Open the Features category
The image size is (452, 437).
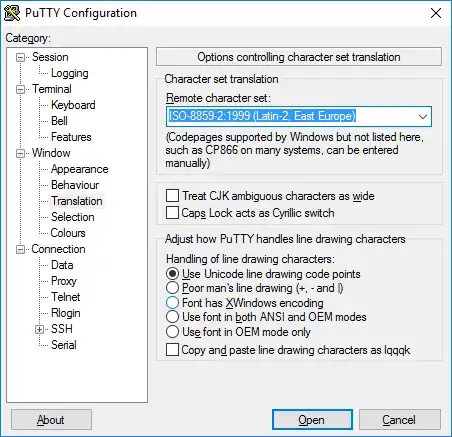[x=71, y=137]
